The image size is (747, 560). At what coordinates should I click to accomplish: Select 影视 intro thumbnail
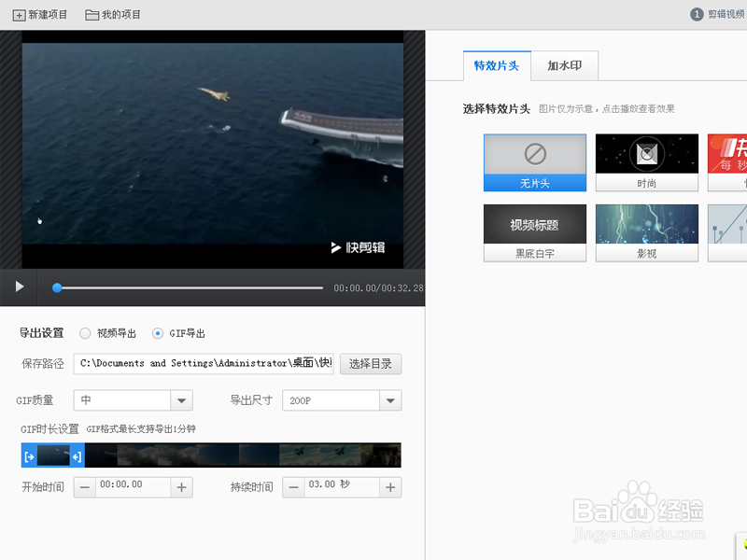click(647, 233)
